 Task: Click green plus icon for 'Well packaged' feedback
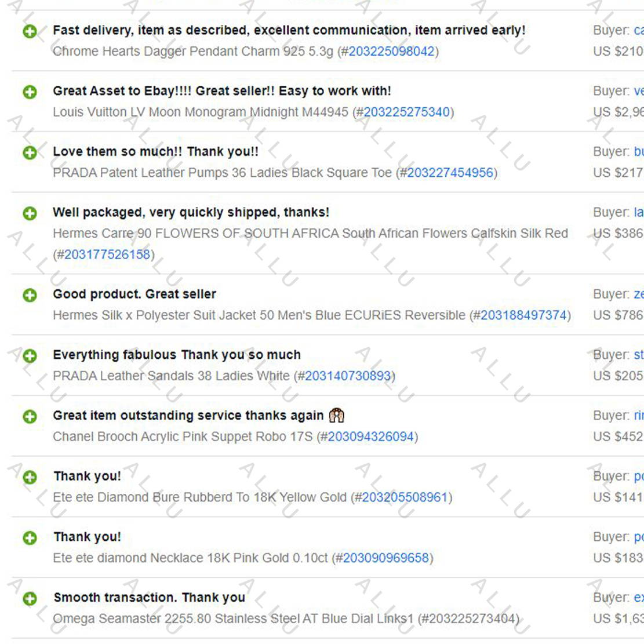coord(30,213)
